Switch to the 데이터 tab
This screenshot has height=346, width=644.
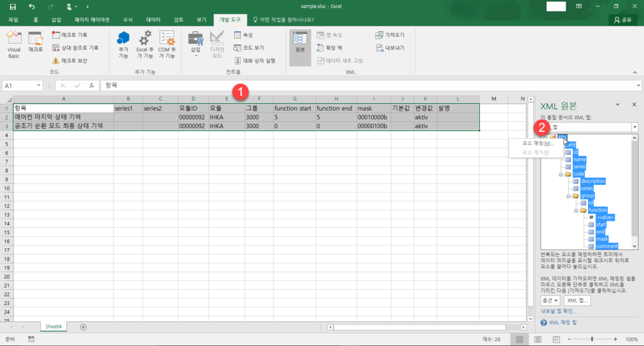point(153,19)
